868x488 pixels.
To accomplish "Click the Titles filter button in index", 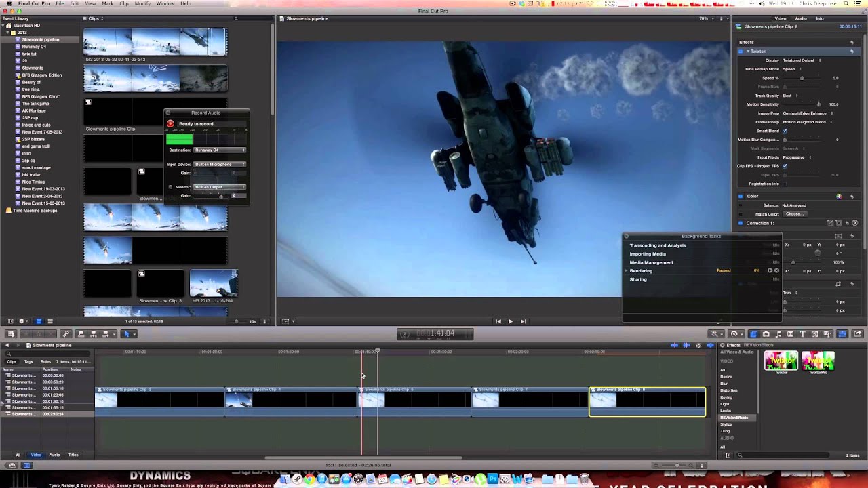I will tap(73, 455).
